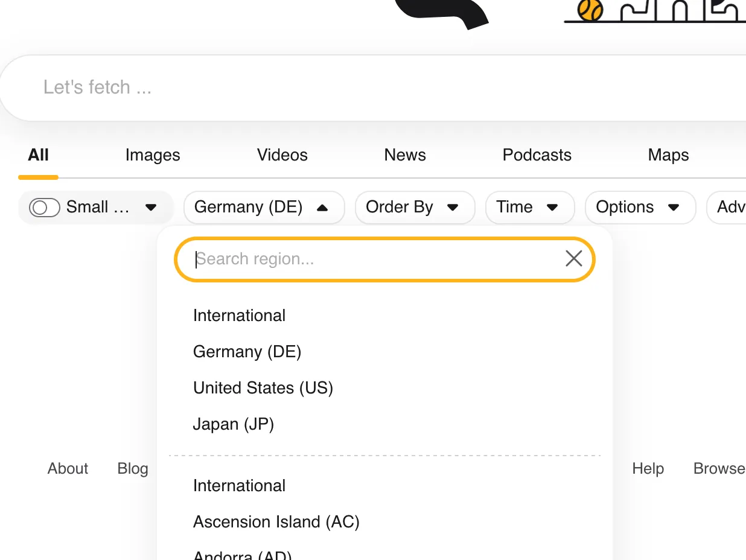
Task: Expand the Small Web dropdown arrow
Action: pyautogui.click(x=151, y=208)
